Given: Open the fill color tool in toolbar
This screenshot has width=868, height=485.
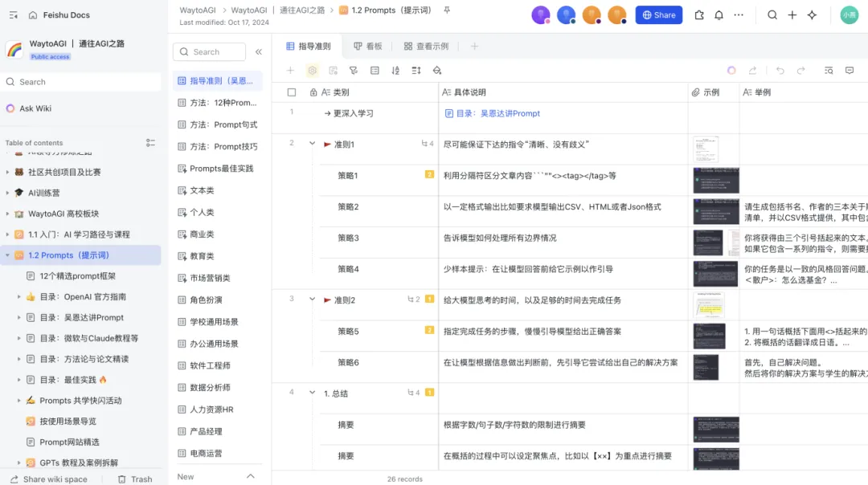Looking at the screenshot, I should [x=436, y=70].
